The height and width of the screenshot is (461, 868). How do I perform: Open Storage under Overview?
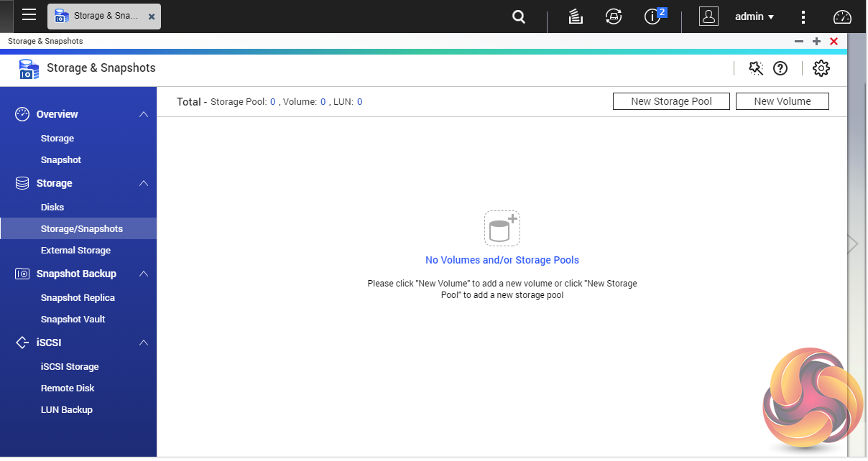point(57,138)
